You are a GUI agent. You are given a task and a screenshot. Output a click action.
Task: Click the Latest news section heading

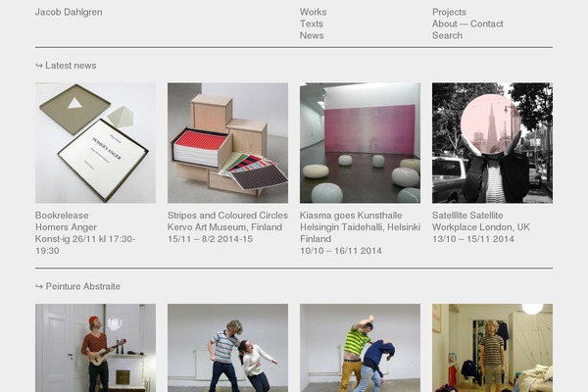click(x=71, y=66)
